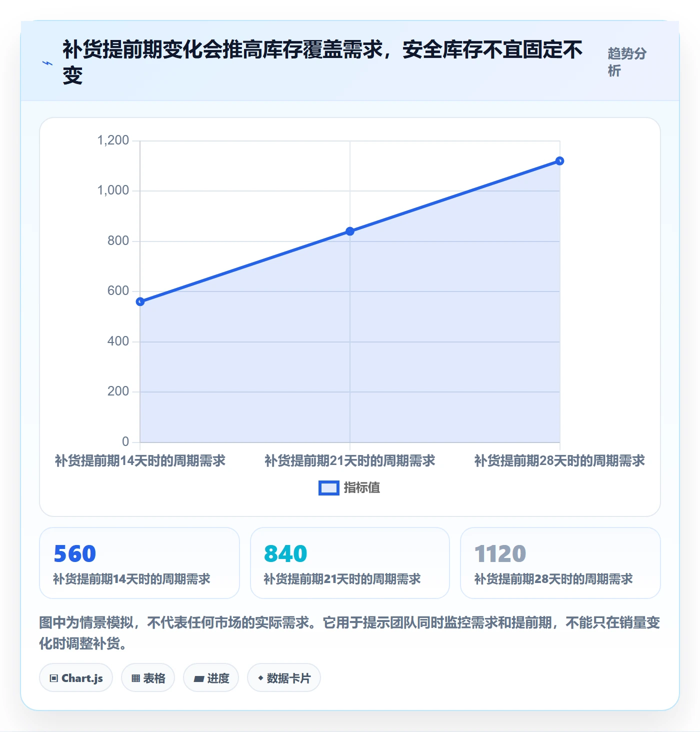
Task: Click the 0 y-axis tick label
Action: coord(125,441)
